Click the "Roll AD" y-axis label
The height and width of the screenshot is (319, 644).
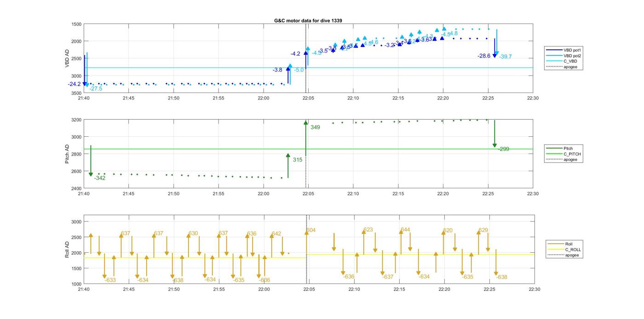(x=67, y=249)
